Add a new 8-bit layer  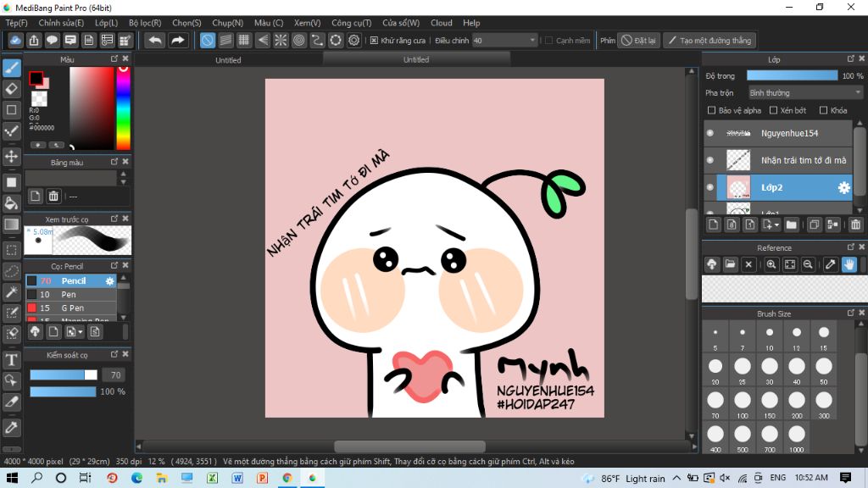[732, 225]
